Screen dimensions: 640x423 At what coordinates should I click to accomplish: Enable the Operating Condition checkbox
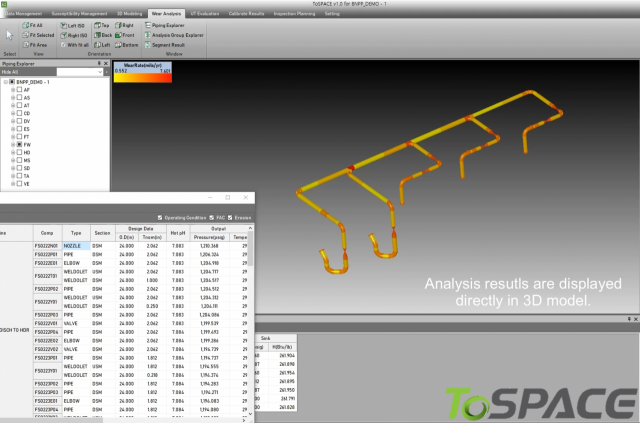point(161,218)
